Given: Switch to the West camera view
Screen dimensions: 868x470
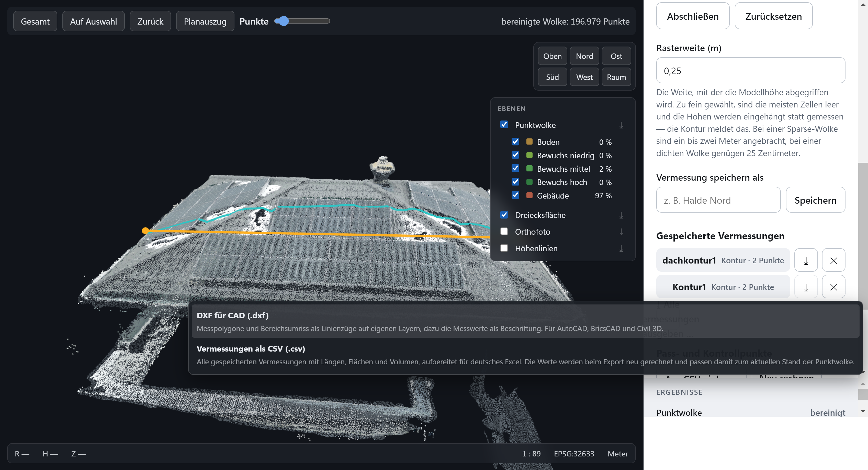Looking at the screenshot, I should [584, 77].
